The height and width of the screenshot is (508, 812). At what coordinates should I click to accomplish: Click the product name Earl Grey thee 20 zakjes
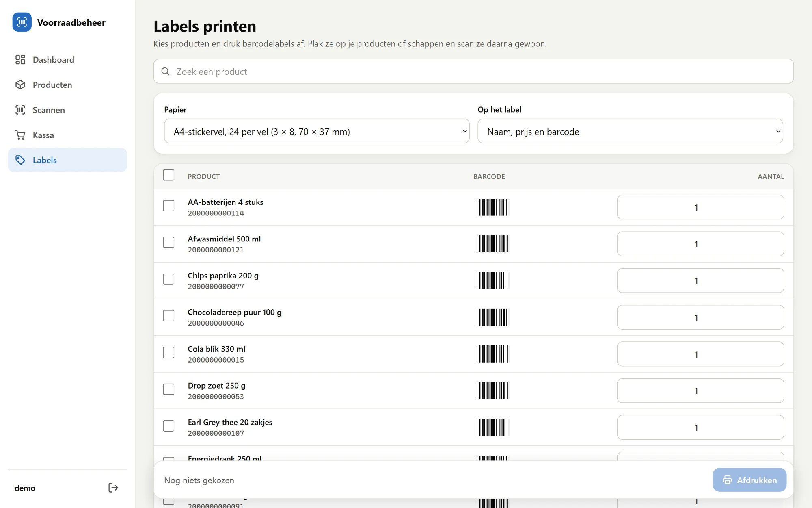pos(230,422)
